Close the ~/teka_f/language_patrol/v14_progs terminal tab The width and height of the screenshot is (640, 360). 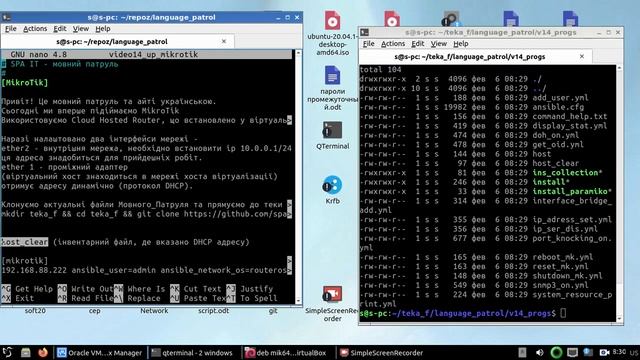[x=582, y=56]
